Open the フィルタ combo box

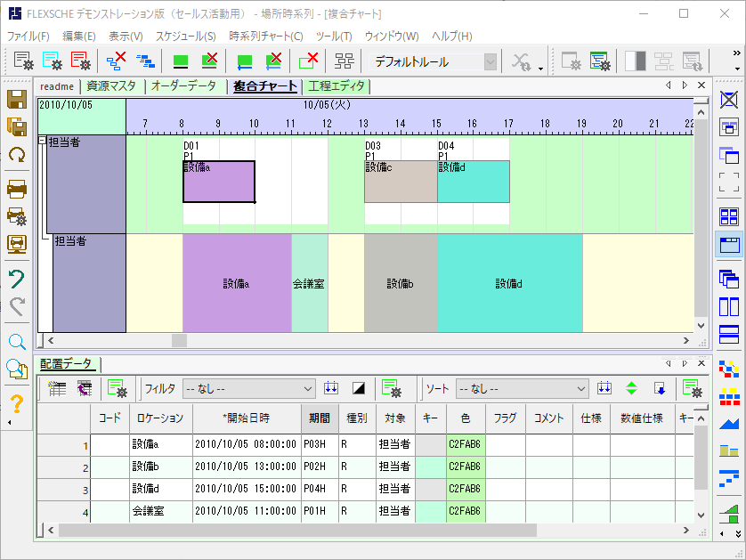[308, 388]
